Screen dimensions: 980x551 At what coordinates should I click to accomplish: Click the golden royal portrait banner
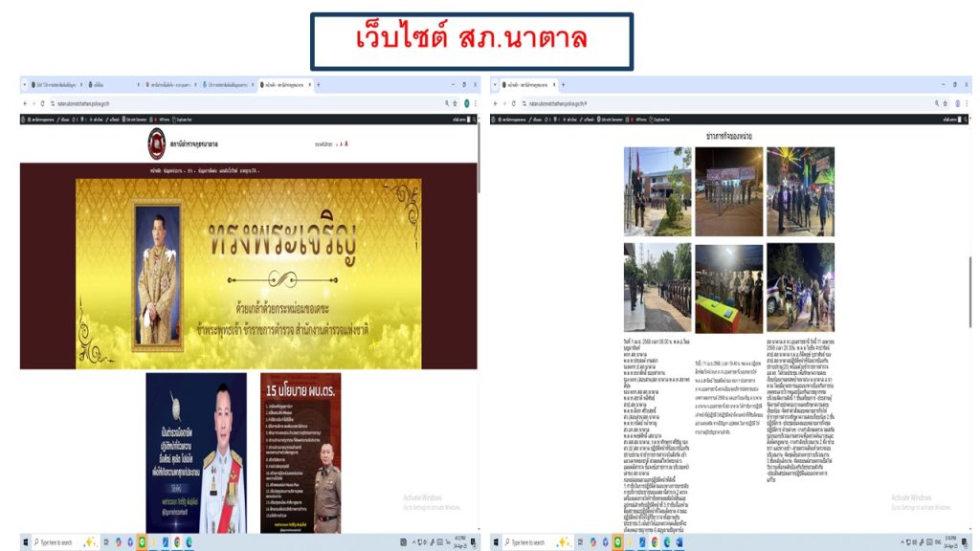pos(249,273)
